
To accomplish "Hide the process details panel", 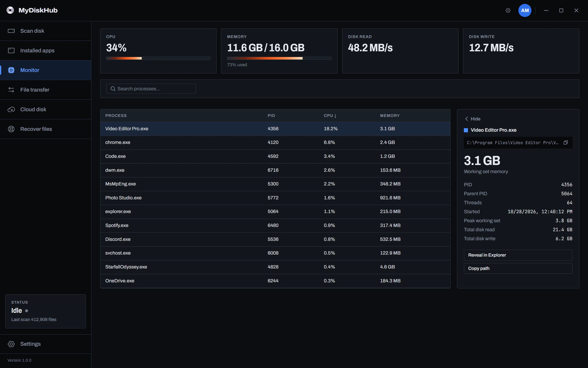I will pos(472,119).
